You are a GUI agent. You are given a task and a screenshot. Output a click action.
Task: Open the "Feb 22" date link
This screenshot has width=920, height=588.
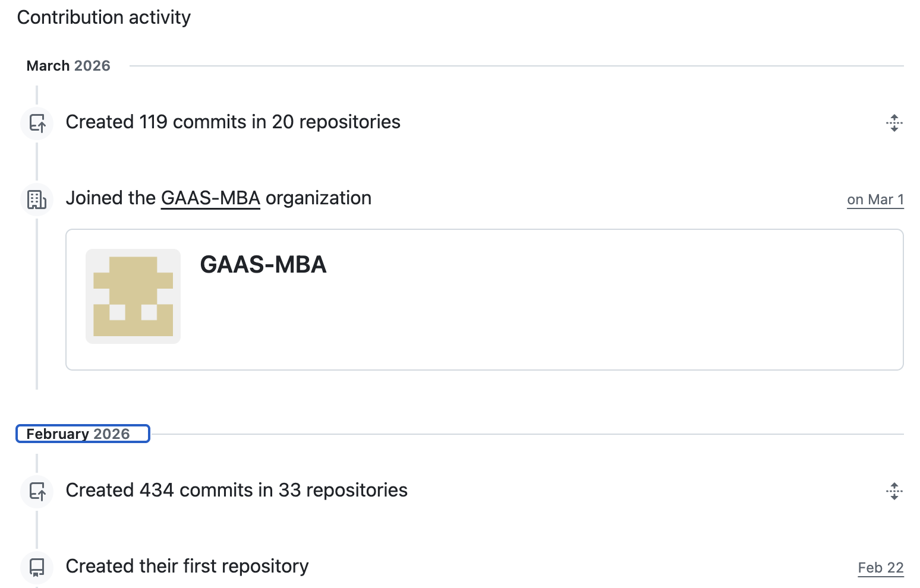880,568
